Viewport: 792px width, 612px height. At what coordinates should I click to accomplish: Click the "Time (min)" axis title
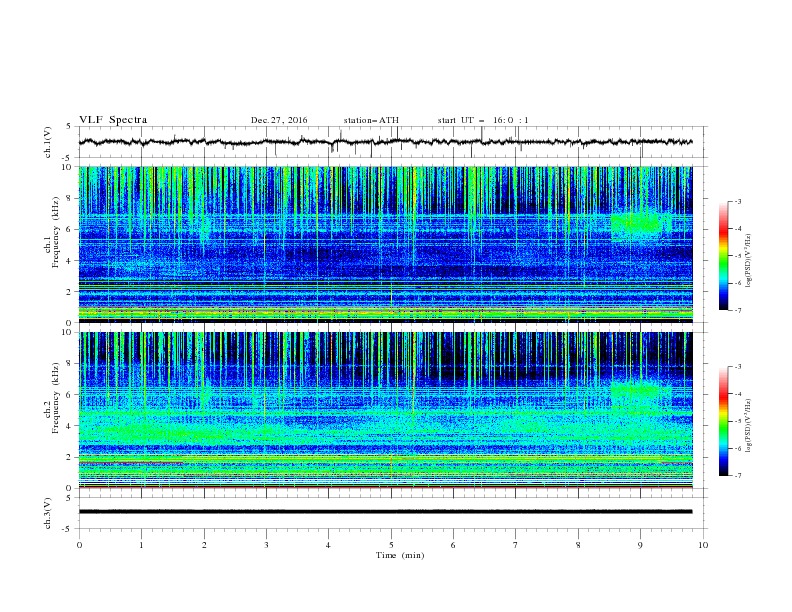400,555
